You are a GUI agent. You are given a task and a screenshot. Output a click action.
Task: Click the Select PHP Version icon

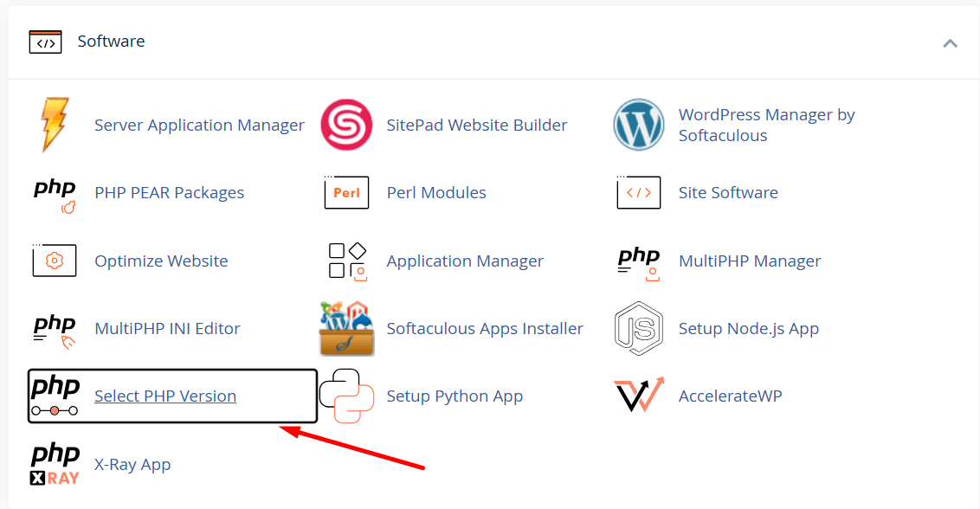pyautogui.click(x=55, y=396)
